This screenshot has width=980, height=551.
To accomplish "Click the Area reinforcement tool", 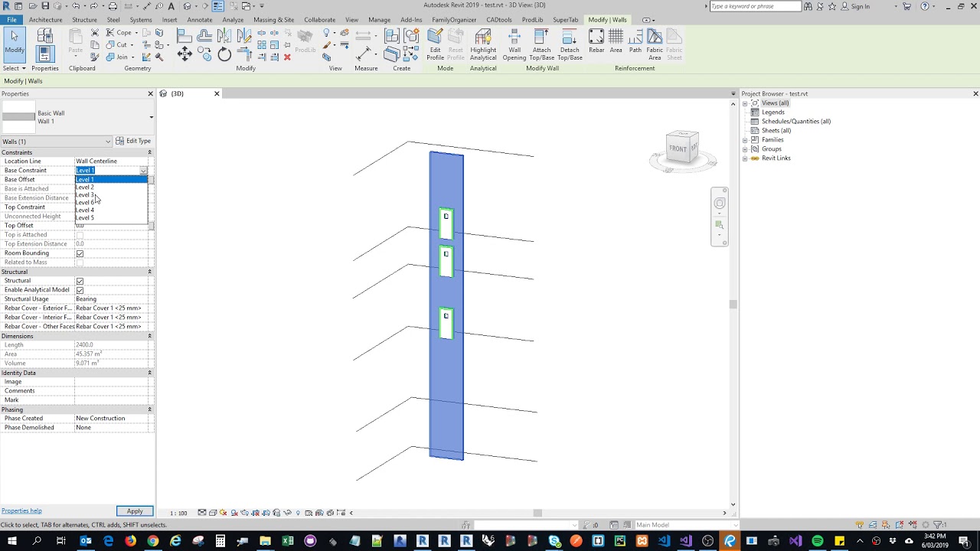I will 616,42.
